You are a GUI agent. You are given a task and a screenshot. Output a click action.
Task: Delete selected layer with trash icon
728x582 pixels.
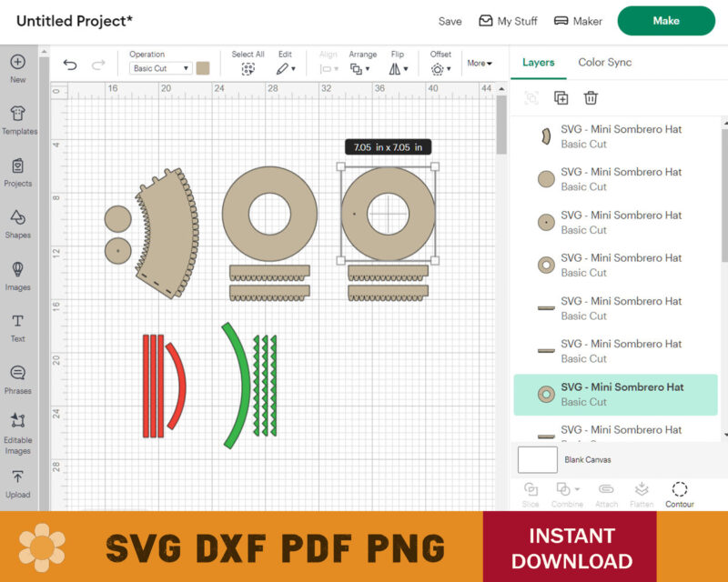click(591, 98)
